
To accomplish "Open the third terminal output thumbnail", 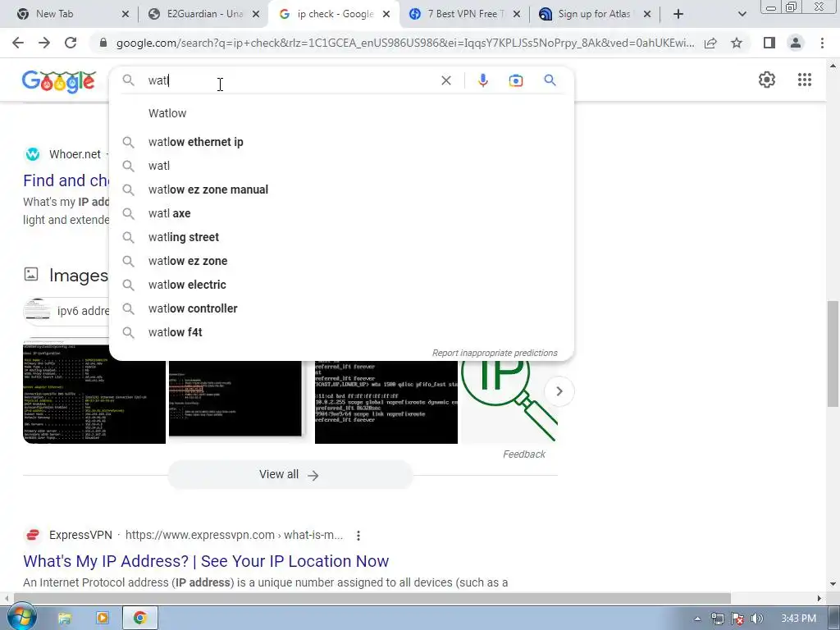I will click(386, 402).
